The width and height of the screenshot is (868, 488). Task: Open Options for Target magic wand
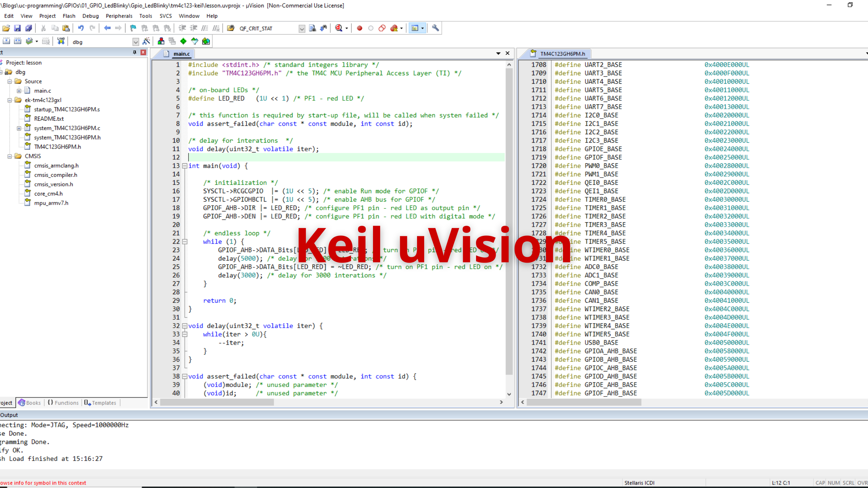[x=146, y=41]
